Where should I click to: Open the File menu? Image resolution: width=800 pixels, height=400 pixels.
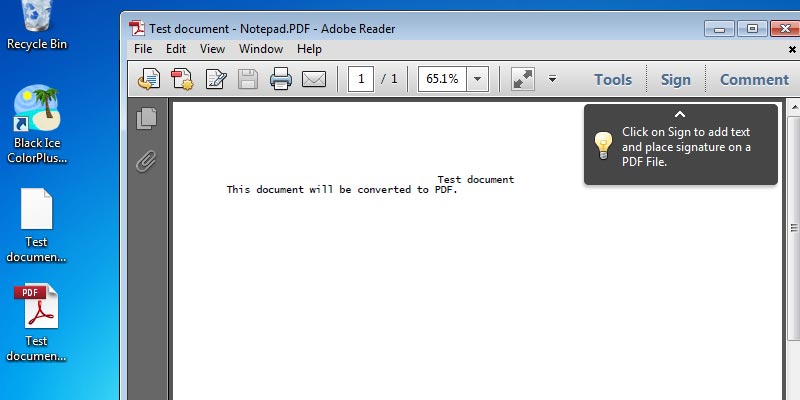tap(143, 48)
